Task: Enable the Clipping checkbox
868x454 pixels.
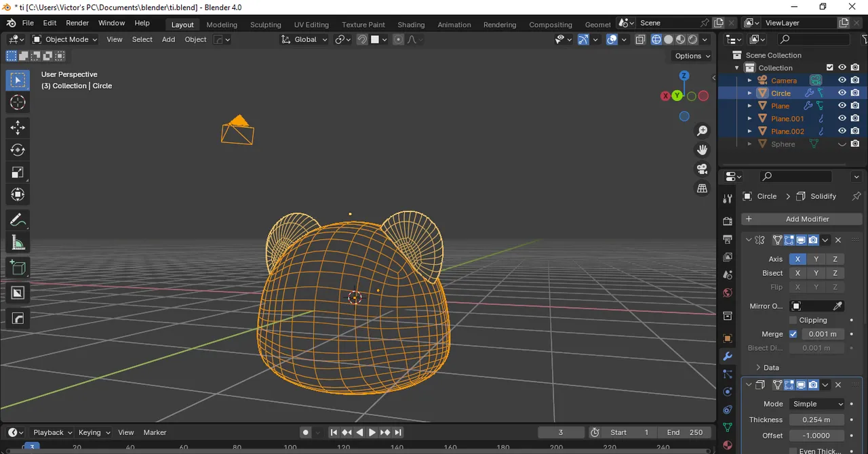Action: click(x=793, y=320)
